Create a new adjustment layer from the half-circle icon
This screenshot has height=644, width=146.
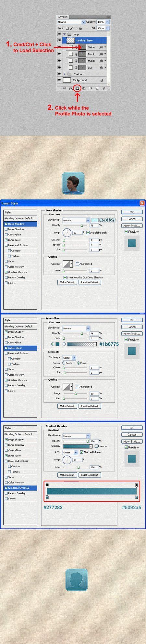[84, 88]
